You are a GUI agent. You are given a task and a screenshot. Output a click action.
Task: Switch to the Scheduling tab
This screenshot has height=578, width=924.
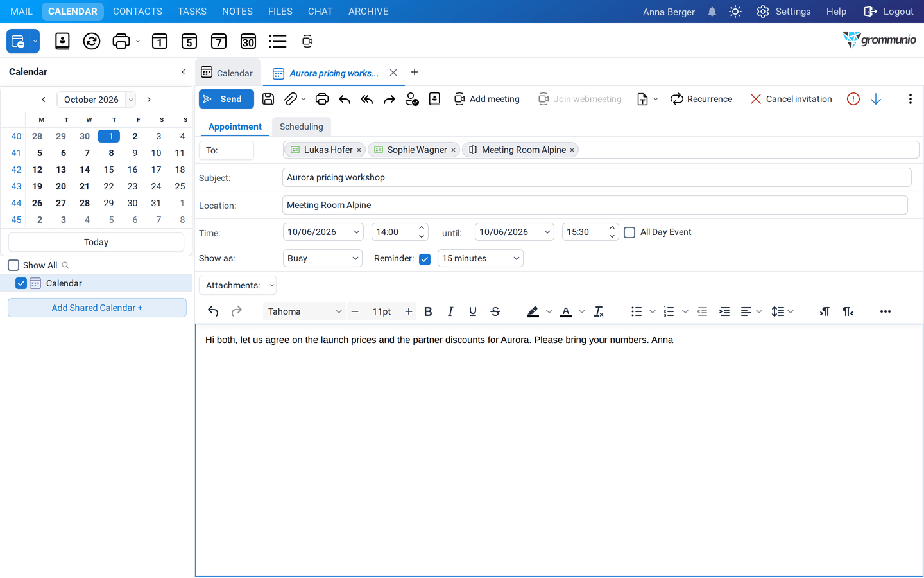302,127
